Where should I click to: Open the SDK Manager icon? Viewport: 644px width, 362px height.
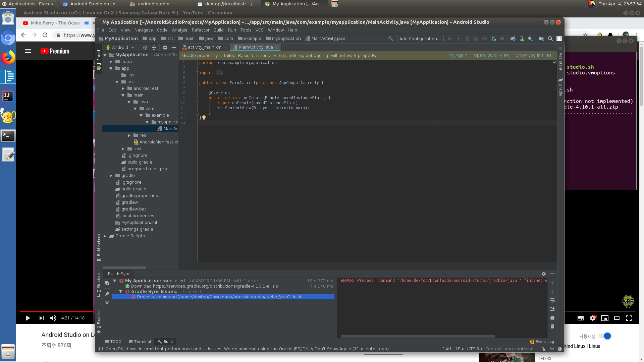pyautogui.click(x=530, y=39)
